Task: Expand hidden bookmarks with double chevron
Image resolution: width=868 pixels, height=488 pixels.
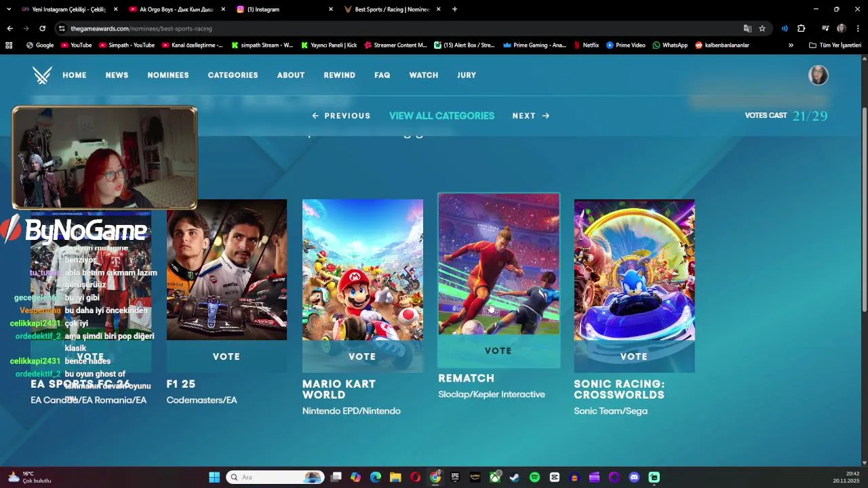Action: pyautogui.click(x=791, y=45)
